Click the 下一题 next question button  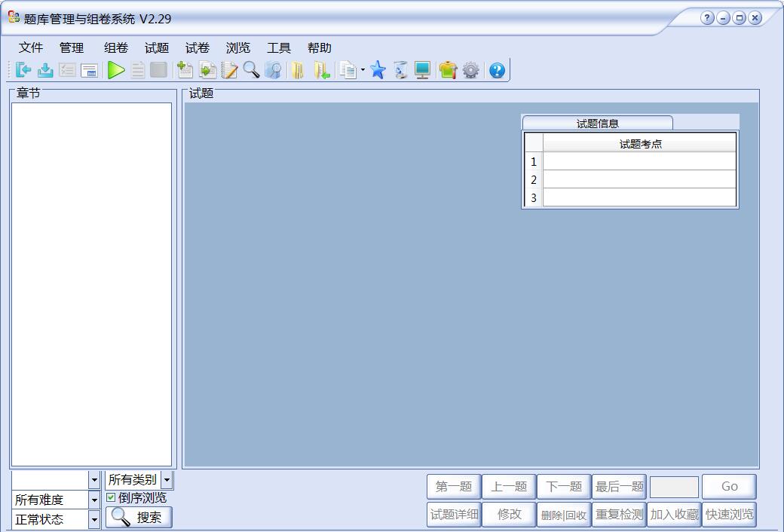click(564, 486)
